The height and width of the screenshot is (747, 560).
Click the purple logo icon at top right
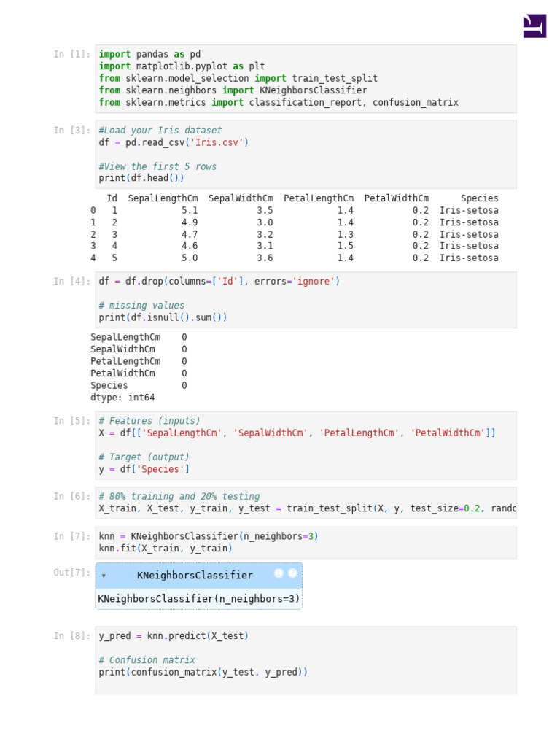(x=534, y=26)
